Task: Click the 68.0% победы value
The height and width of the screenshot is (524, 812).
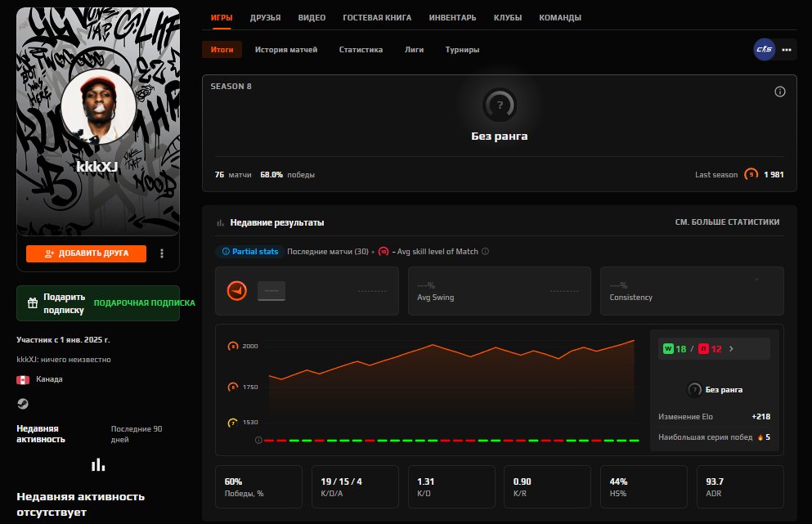Action: tap(287, 175)
